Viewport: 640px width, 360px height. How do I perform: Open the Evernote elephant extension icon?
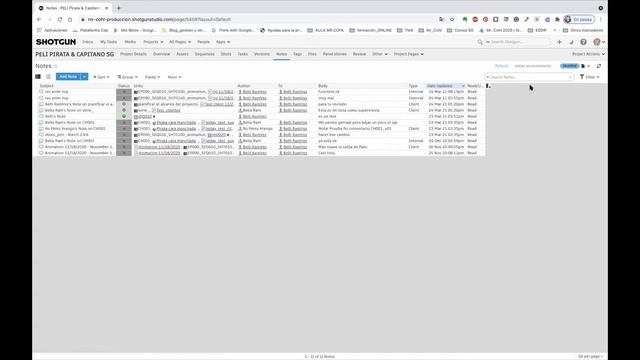click(464, 19)
